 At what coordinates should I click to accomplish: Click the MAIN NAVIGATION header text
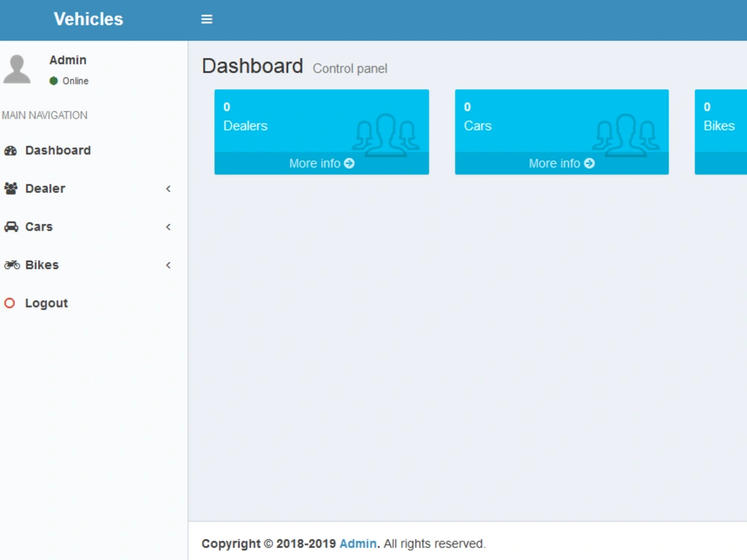45,115
